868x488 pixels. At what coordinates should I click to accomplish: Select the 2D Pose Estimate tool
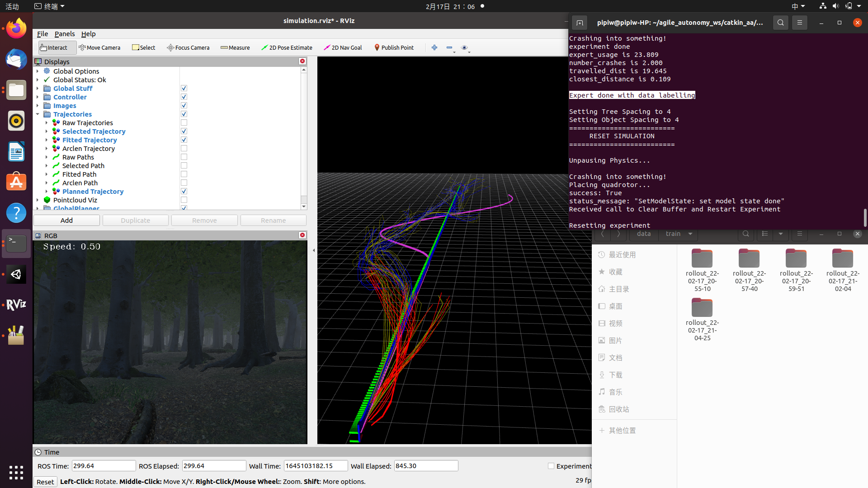click(287, 47)
